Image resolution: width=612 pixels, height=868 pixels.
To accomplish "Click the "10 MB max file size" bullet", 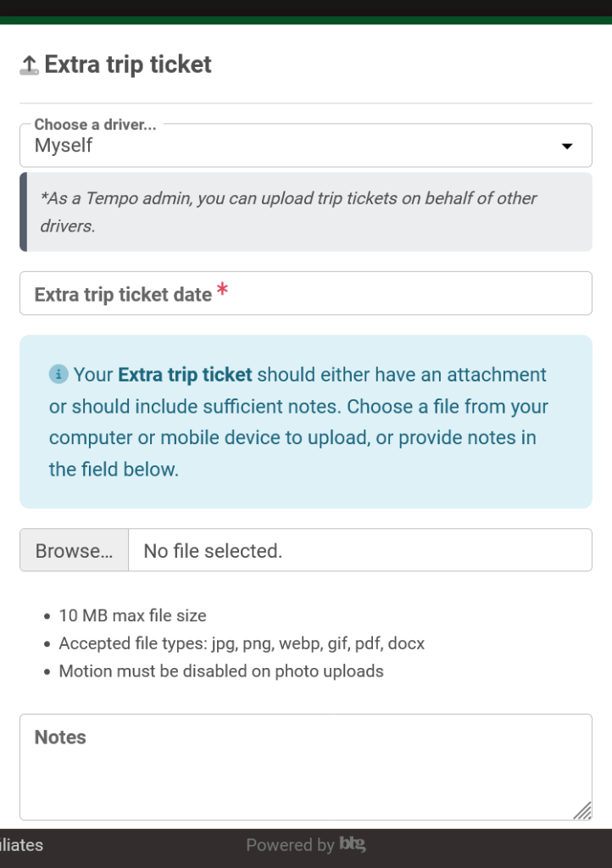I will (132, 616).
